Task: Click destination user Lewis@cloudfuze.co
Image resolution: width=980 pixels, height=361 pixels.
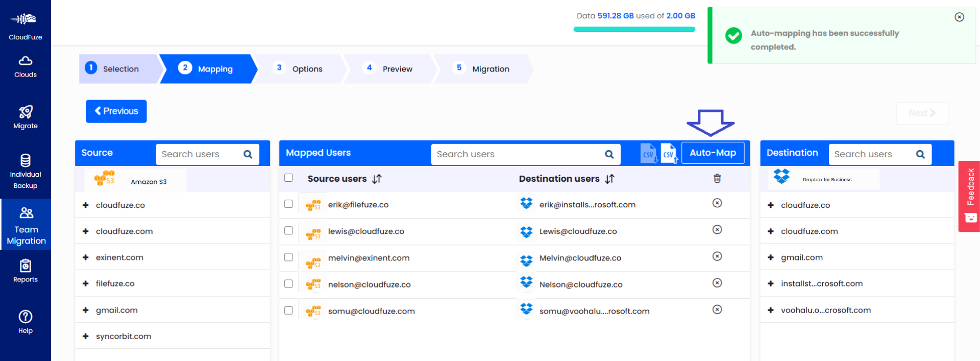Action: tap(578, 231)
